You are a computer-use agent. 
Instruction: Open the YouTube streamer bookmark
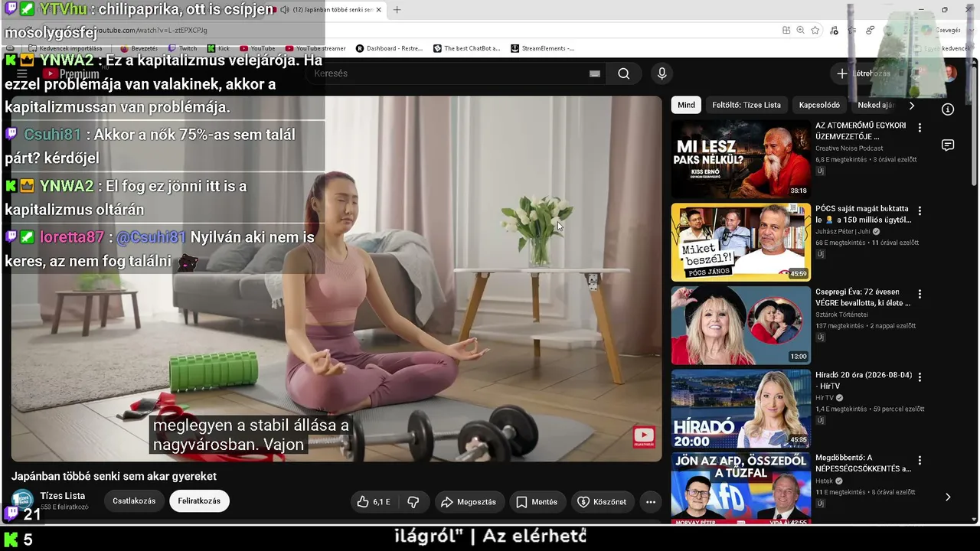pyautogui.click(x=315, y=48)
